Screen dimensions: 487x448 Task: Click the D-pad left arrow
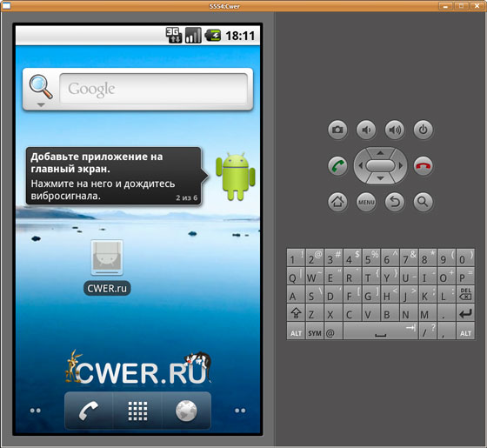coord(360,166)
